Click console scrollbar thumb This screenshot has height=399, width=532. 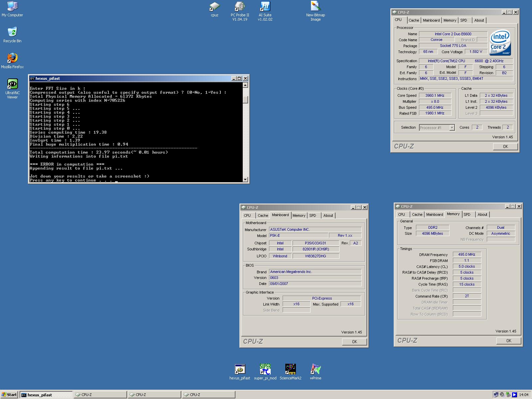pyautogui.click(x=245, y=99)
